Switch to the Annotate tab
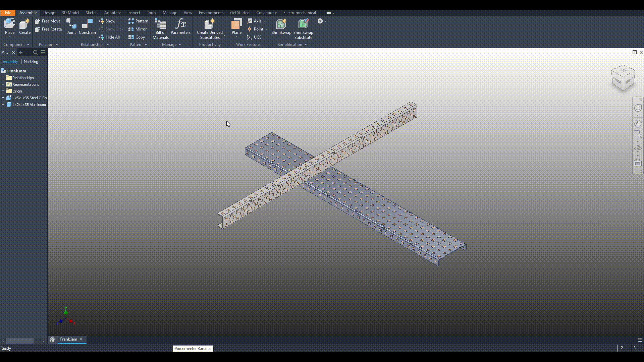The height and width of the screenshot is (362, 644). [112, 13]
